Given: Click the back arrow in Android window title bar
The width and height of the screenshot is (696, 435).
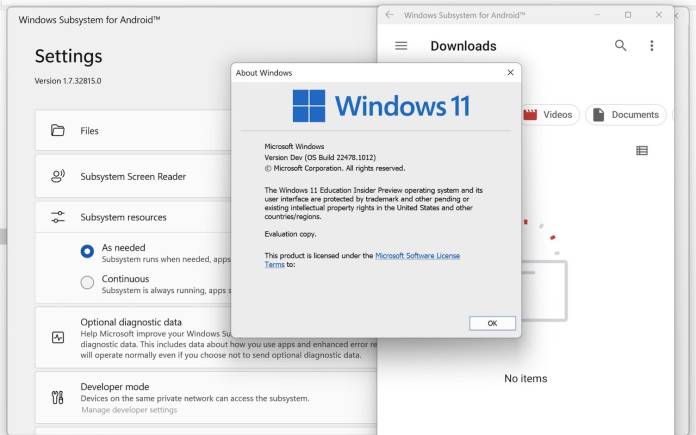Looking at the screenshot, I should point(389,15).
